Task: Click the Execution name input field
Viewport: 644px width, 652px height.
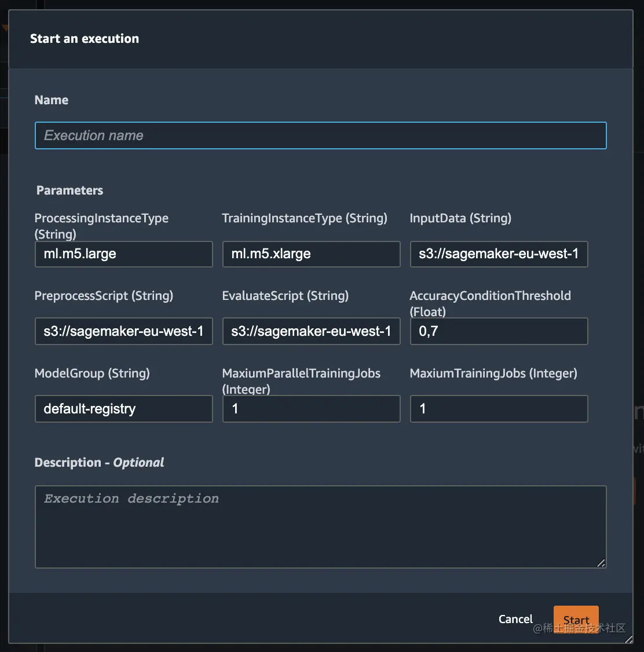Action: (x=320, y=135)
